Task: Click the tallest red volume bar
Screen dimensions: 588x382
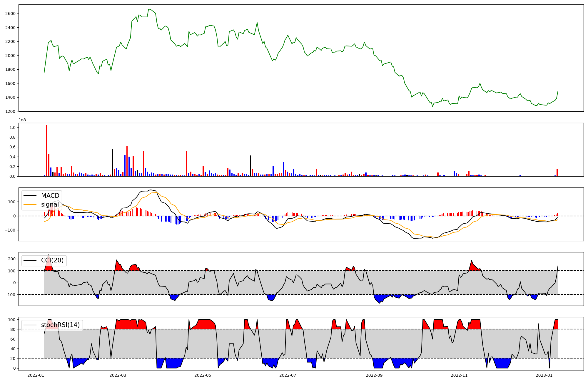Action: tap(46, 150)
